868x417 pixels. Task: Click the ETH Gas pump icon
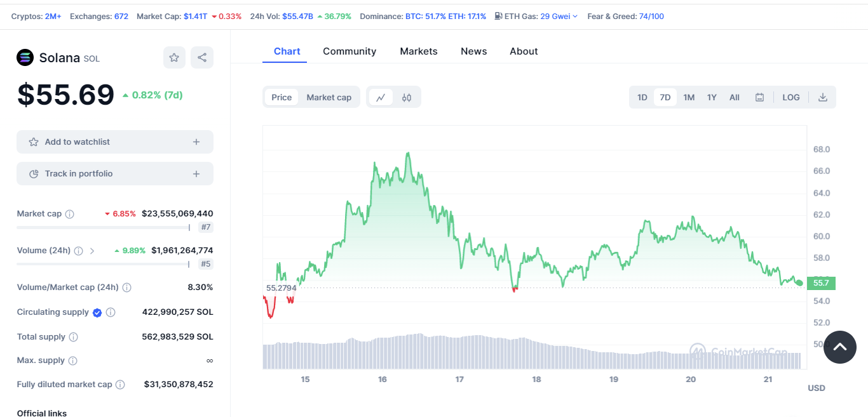[x=498, y=16]
